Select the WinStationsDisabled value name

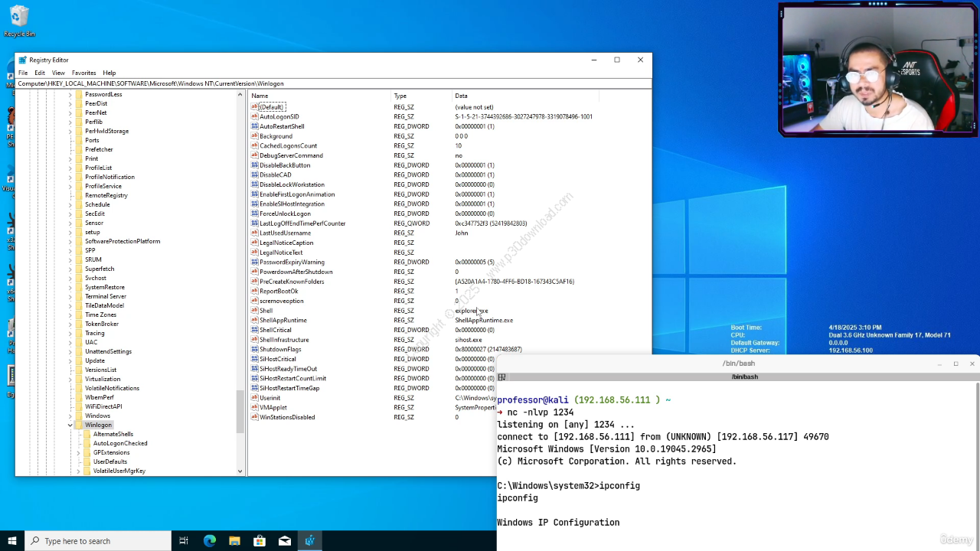287,417
